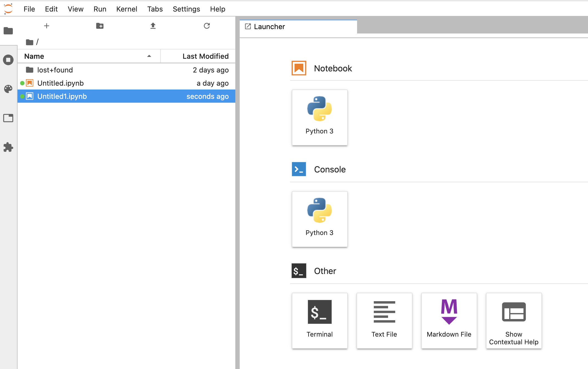Screen dimensions: 588x369
Task: Open the Settings menu
Action: (x=186, y=9)
